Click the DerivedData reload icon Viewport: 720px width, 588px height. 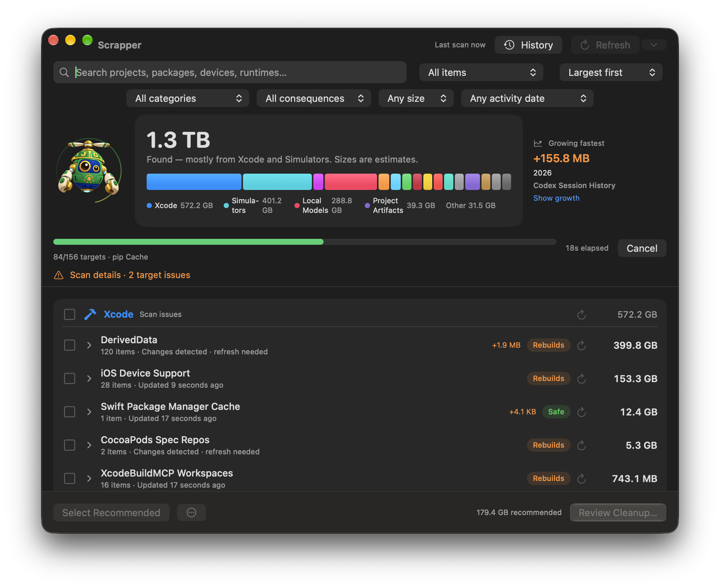point(581,345)
